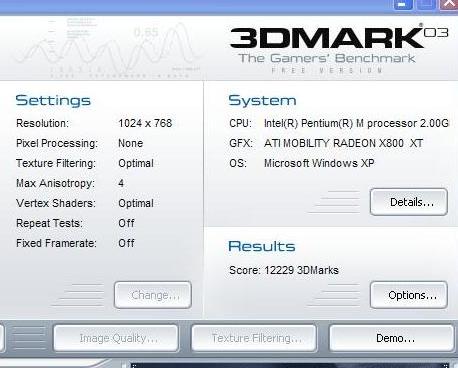The height and width of the screenshot is (368, 458).
Task: Click the 'Results' section heading
Action: point(262,246)
